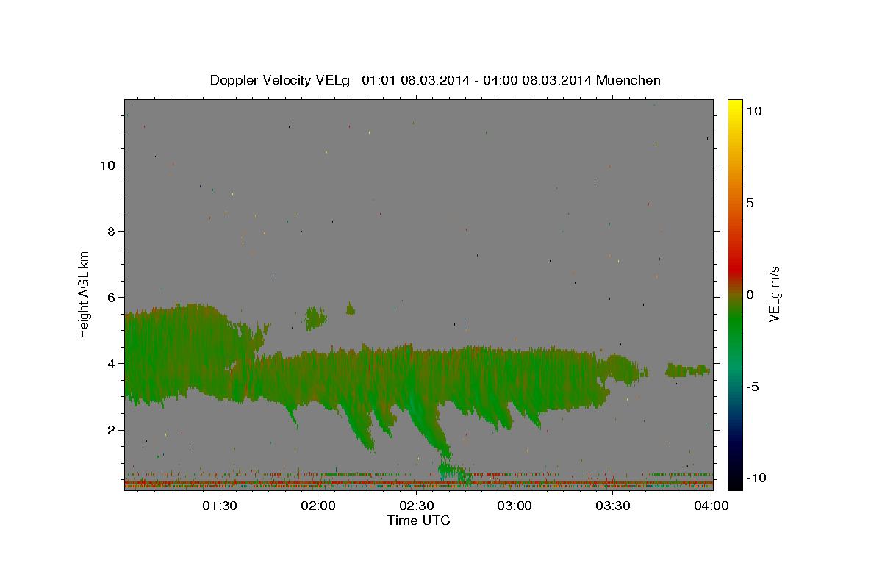Click the 'Time UTC' axis label
882x588 pixels.
[418, 520]
